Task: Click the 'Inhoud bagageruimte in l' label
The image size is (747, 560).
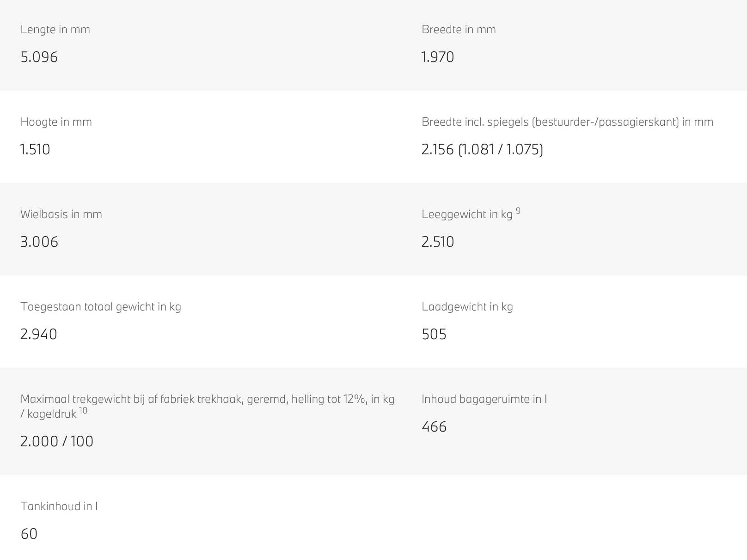Action: pos(484,399)
